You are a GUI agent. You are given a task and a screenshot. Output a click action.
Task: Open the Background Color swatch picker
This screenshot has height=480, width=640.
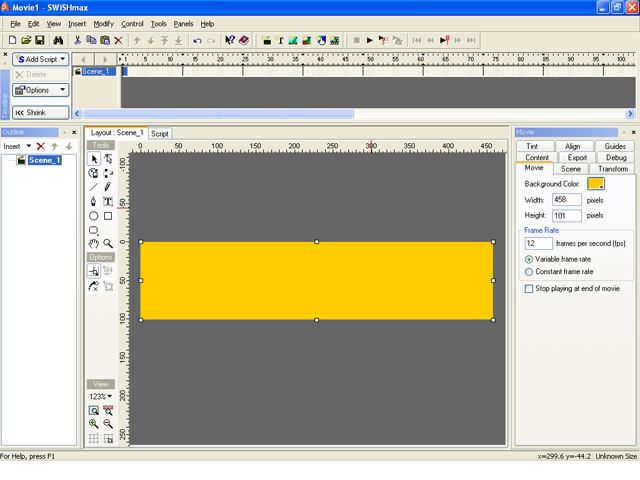[596, 184]
